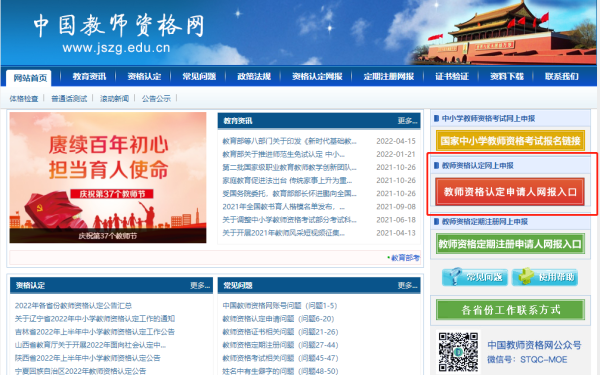Screen dimensions: 600x375
Task: Open 教师资格认定申请问题 (问题6-20)
Action: 278,319
